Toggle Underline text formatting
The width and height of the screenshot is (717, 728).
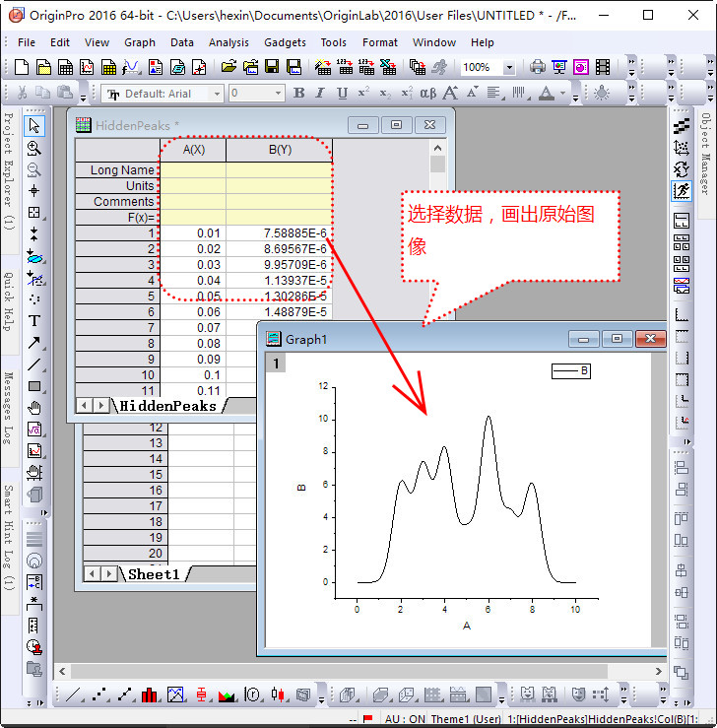[342, 94]
